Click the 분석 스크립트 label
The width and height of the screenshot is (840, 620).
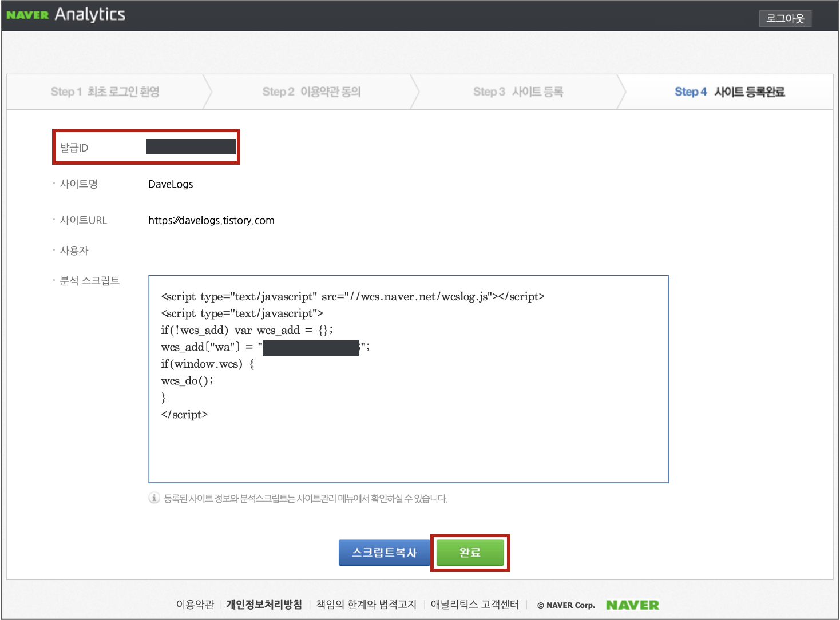(x=90, y=281)
